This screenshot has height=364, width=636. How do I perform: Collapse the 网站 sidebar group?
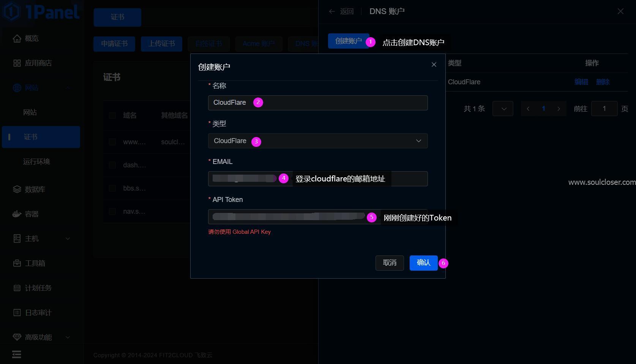click(68, 88)
